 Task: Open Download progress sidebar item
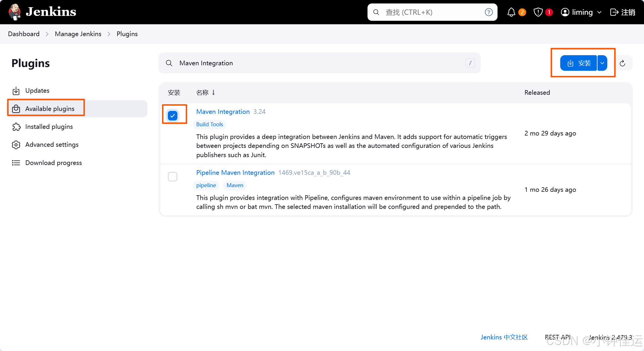77,163
